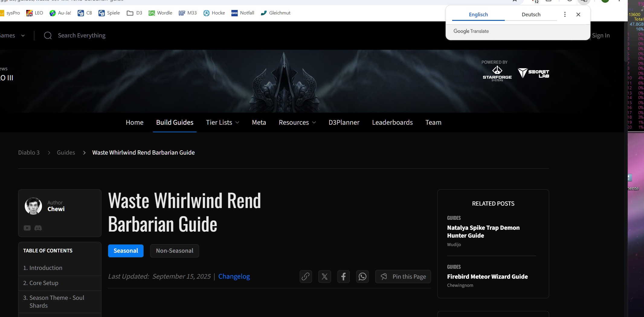Click Pin this Page button
Screen dimensions: 644x317
click(x=403, y=277)
